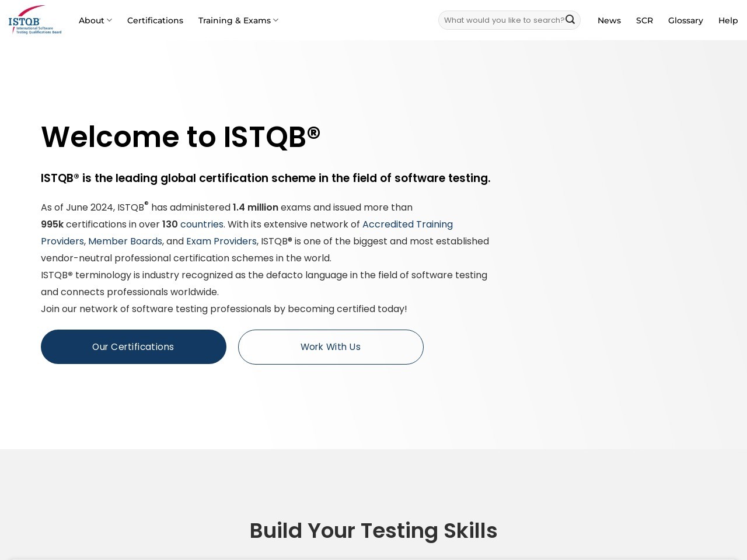Viewport: 747px width, 560px height.
Task: Click the 'Join our network' sentence
Action: click(224, 309)
